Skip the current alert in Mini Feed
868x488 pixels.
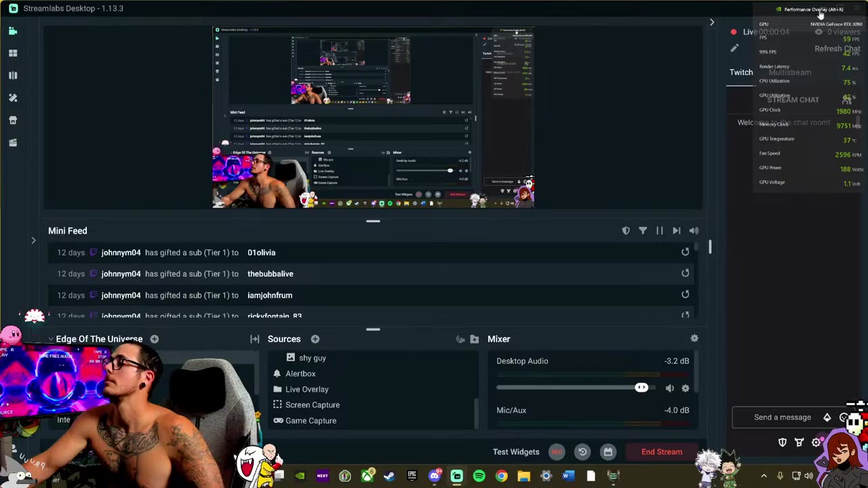[x=676, y=230]
